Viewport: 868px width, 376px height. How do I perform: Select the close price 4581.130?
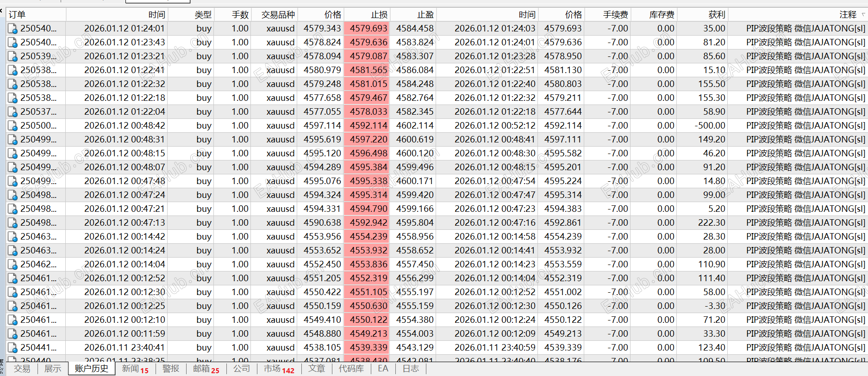pos(563,70)
